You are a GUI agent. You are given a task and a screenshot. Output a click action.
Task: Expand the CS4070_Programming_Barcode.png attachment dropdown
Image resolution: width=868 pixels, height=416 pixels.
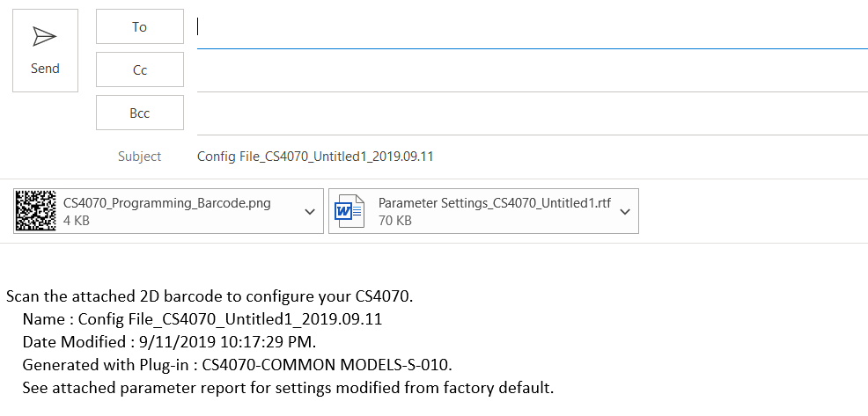pos(309,211)
